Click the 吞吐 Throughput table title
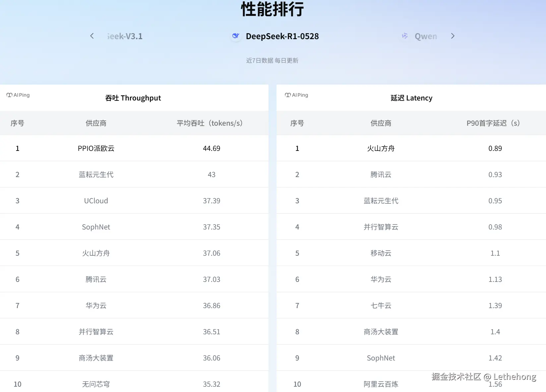 coord(133,98)
